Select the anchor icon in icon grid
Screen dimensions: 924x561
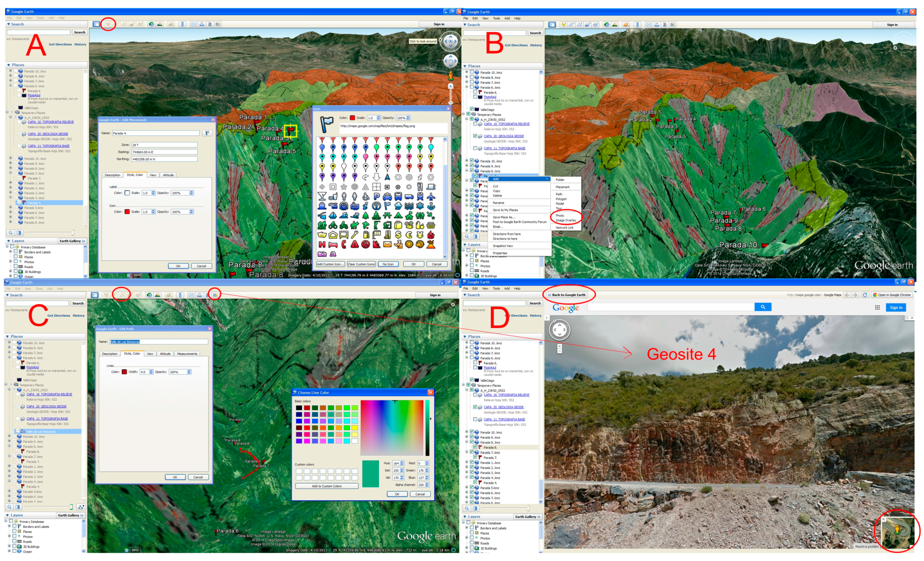point(431,206)
